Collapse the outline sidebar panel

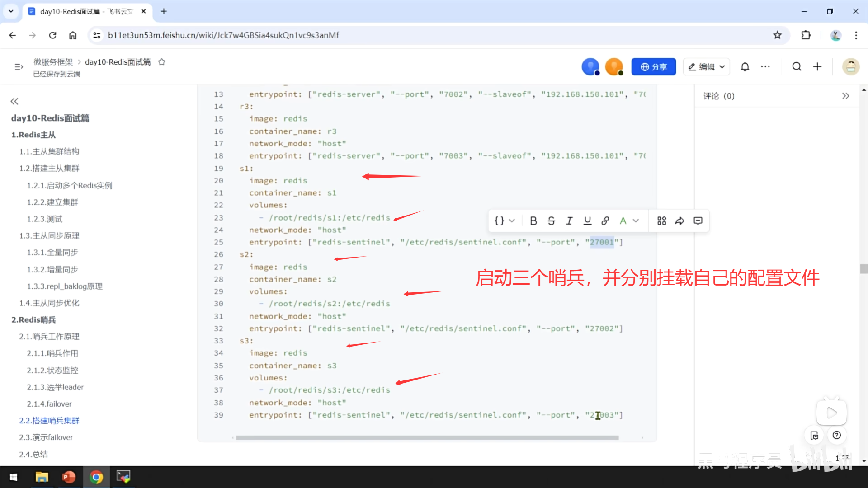[14, 101]
